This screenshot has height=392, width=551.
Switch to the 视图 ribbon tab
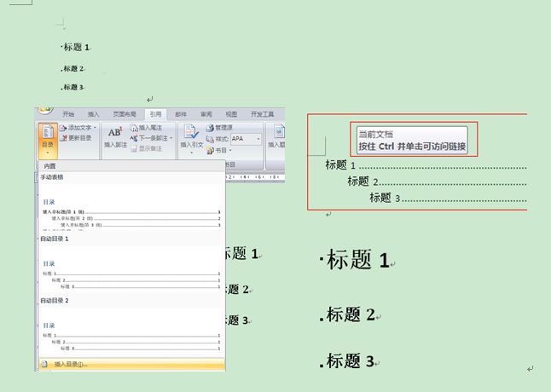pyautogui.click(x=231, y=114)
